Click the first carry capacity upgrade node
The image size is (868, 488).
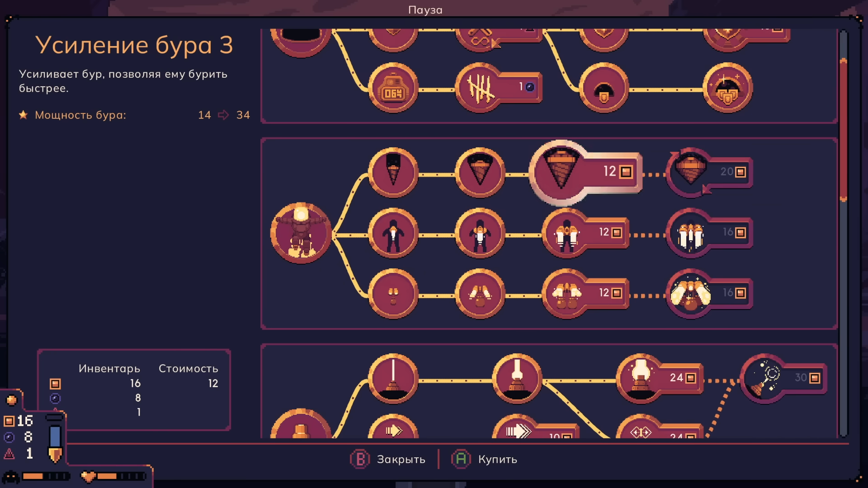click(393, 294)
